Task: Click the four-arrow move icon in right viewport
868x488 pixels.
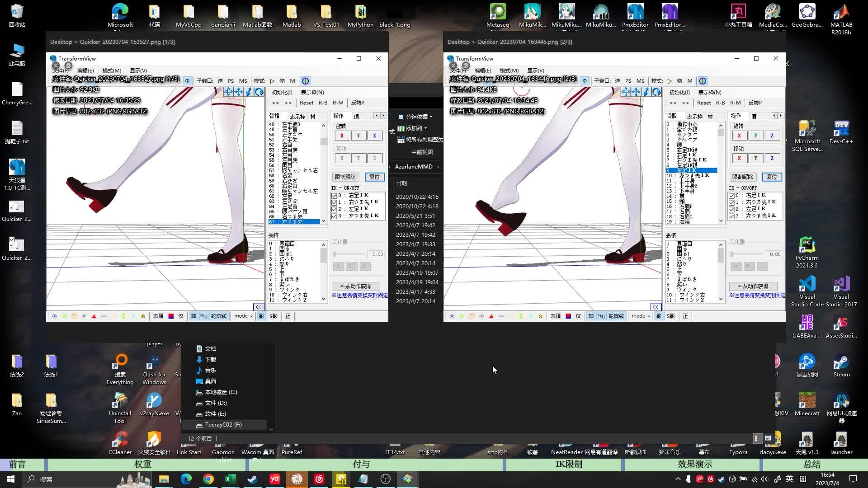Action: coord(636,92)
